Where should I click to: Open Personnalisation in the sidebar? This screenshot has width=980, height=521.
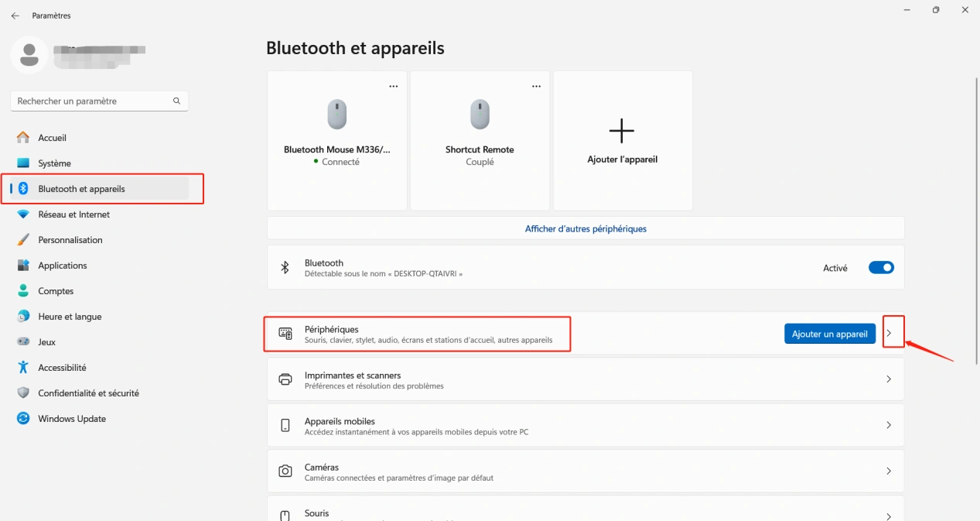[70, 240]
